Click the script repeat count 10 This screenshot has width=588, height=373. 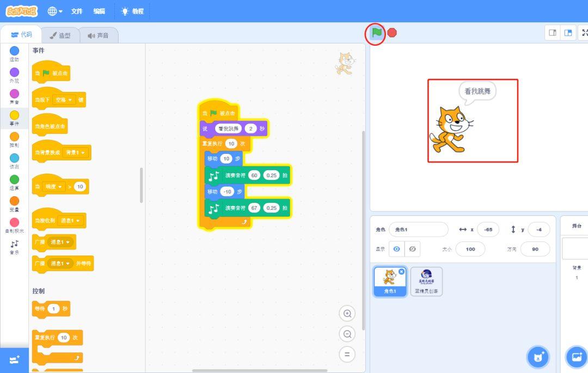[x=231, y=144]
